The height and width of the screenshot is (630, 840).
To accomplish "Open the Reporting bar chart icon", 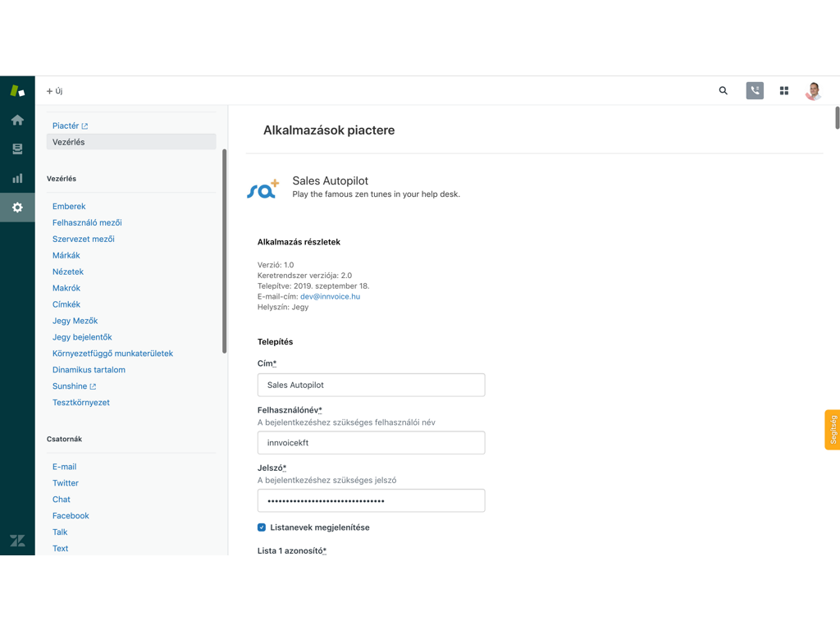I will 17,178.
